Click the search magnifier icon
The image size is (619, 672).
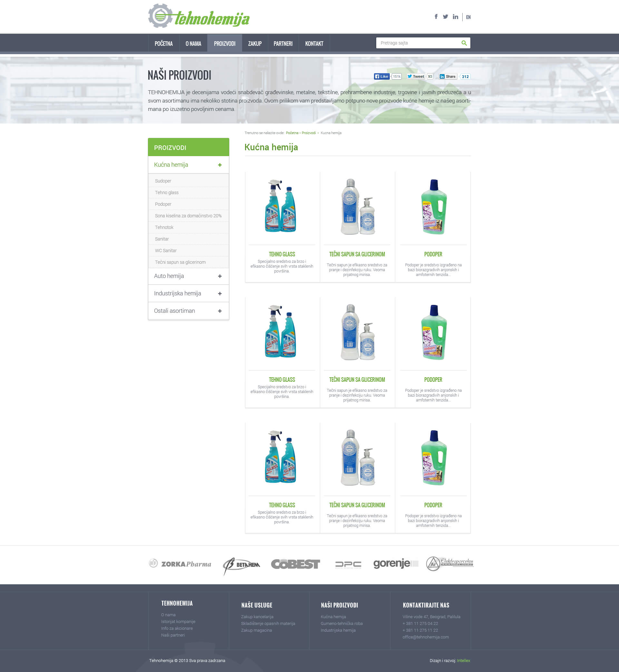coord(464,43)
